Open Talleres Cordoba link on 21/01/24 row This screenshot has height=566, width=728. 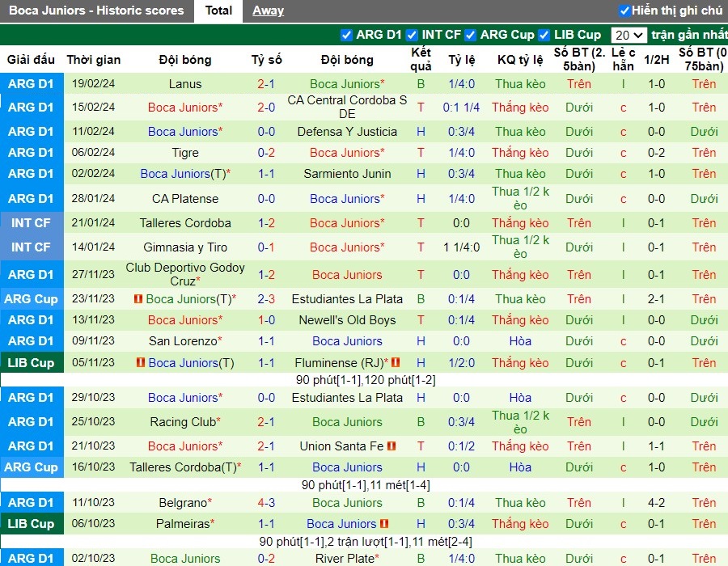(185, 222)
